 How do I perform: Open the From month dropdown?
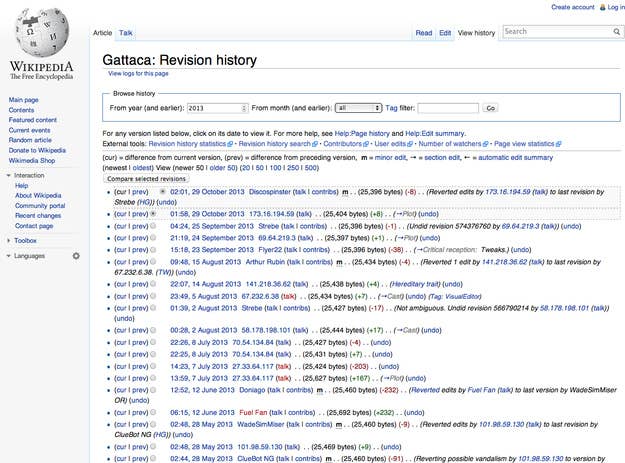click(x=358, y=108)
